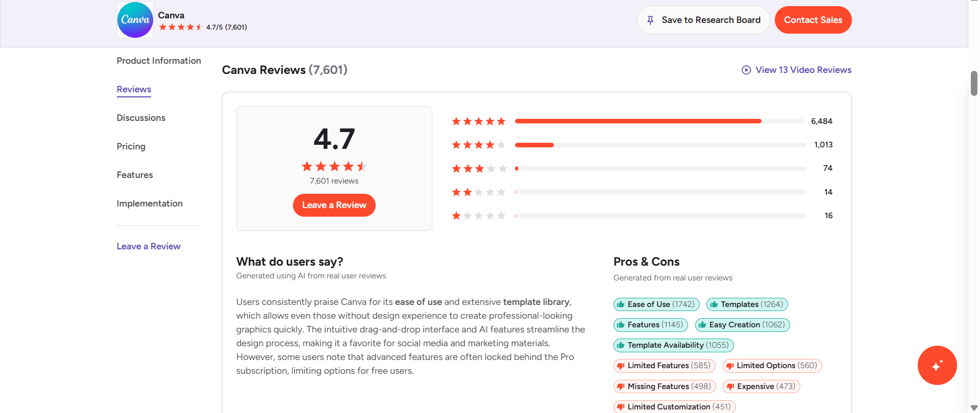Filter by three-star rating row stars

click(479, 168)
